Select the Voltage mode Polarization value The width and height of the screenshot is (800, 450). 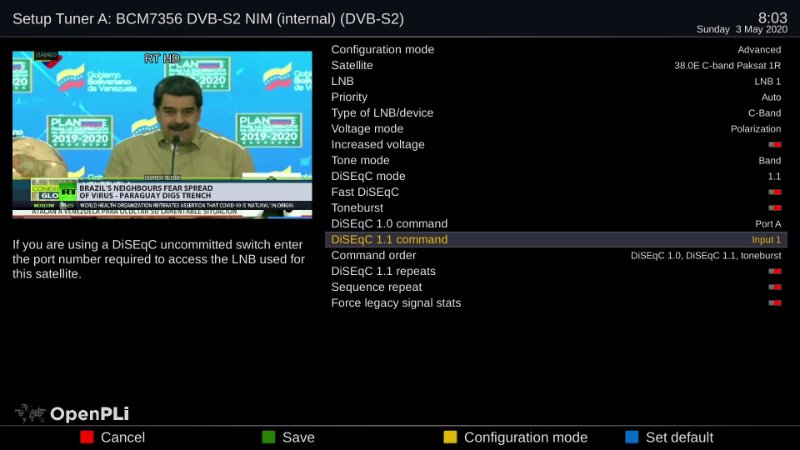[755, 129]
